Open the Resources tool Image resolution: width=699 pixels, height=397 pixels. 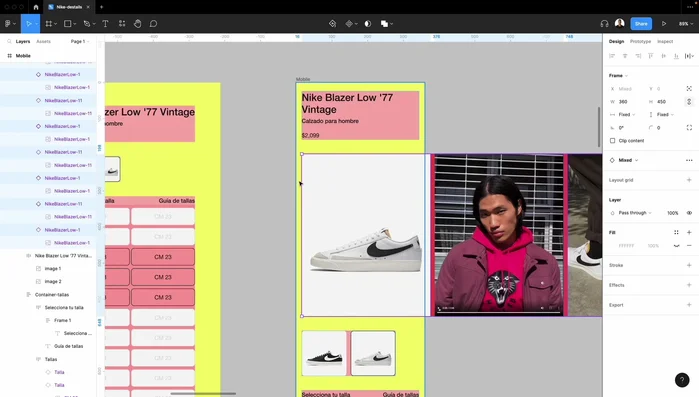tap(122, 24)
